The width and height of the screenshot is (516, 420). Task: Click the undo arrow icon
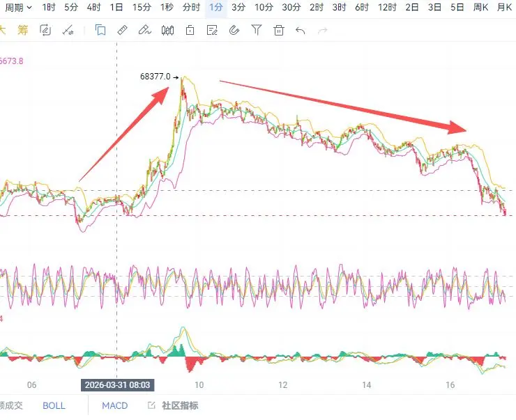pos(301,31)
